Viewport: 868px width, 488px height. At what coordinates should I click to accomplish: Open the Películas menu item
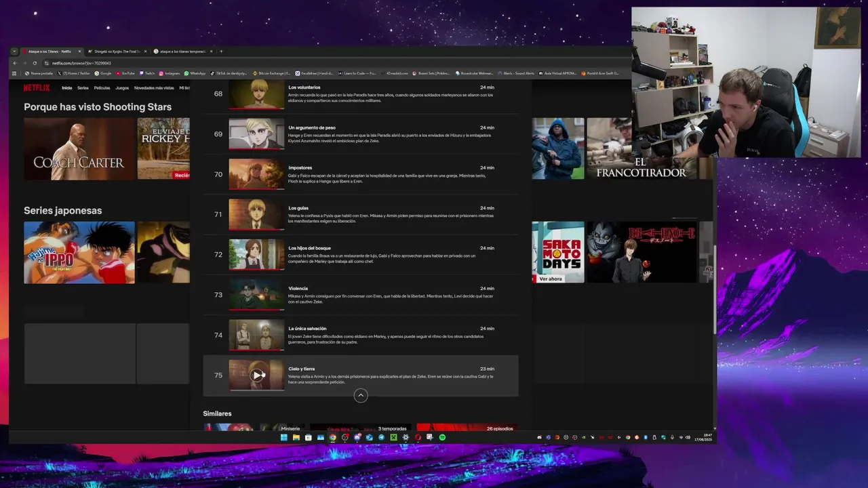point(102,87)
